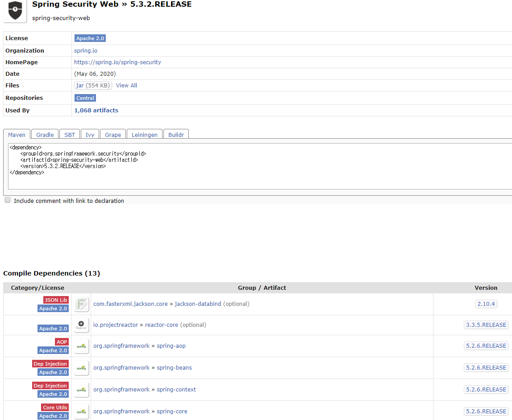The image size is (512, 420).
Task: Open org.springframework group link in spring-beans row
Action: [121, 367]
